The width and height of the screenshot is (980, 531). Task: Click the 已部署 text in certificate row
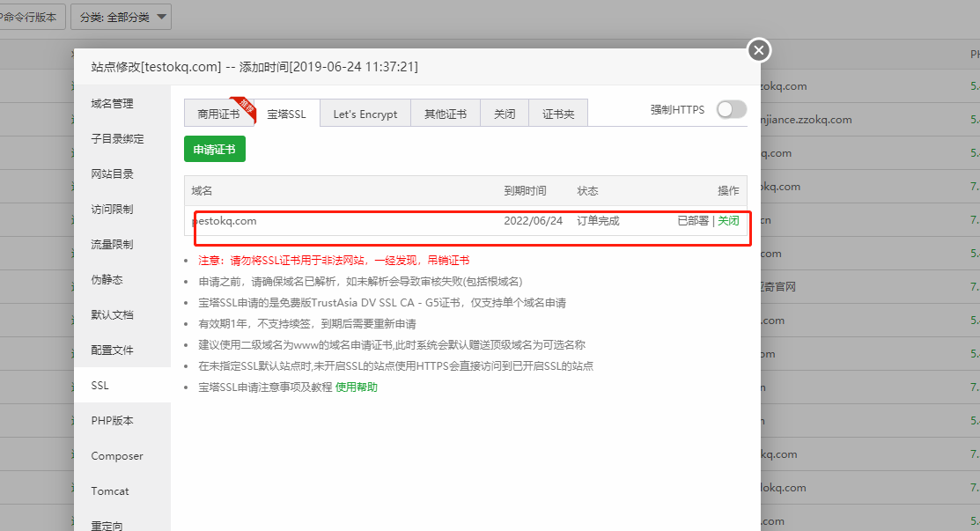coord(693,220)
